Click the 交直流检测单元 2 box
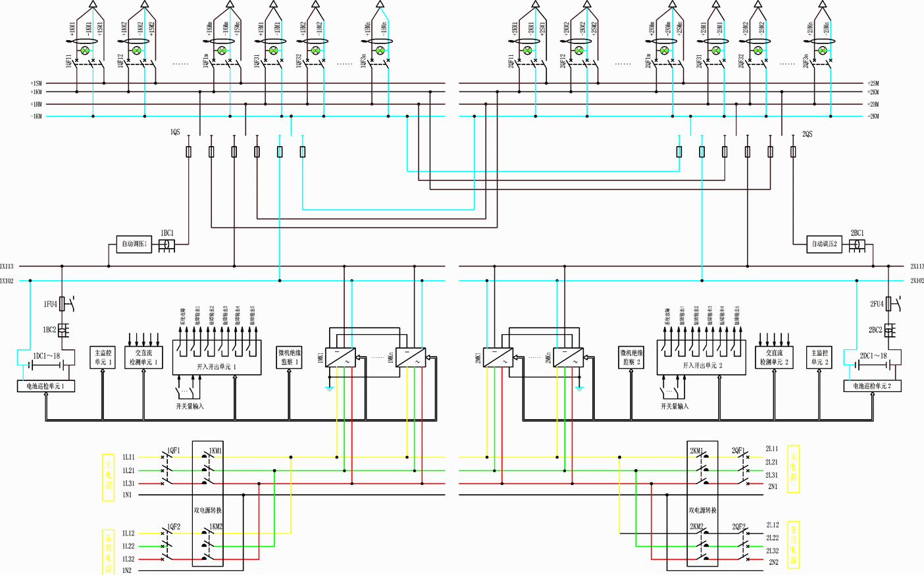 774,358
